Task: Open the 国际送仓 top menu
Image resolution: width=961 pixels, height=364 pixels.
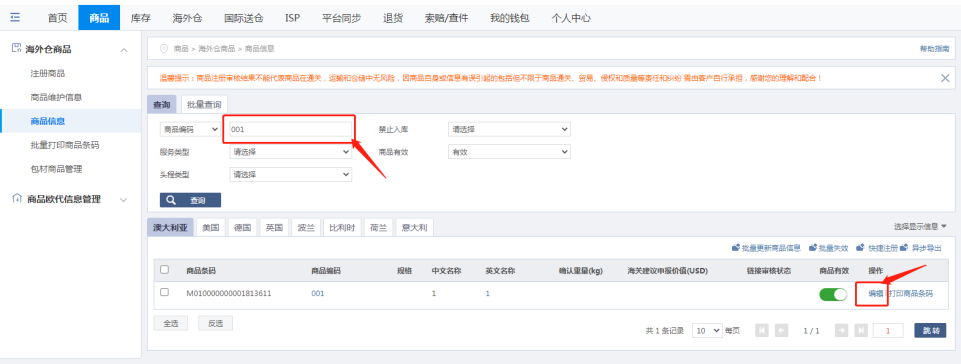Action: 244,18
